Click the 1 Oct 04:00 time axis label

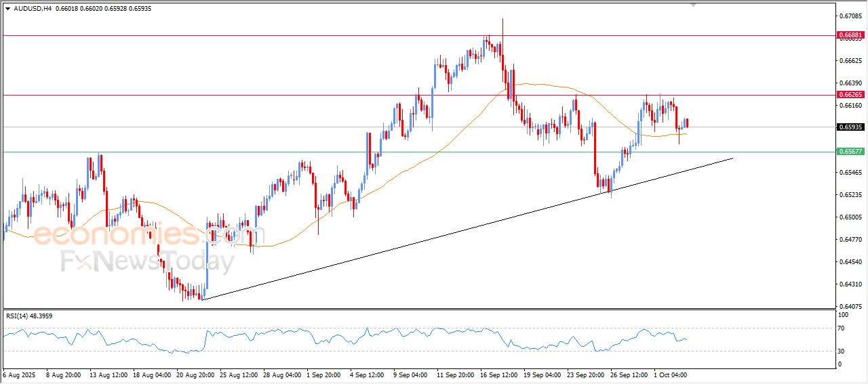(x=672, y=374)
